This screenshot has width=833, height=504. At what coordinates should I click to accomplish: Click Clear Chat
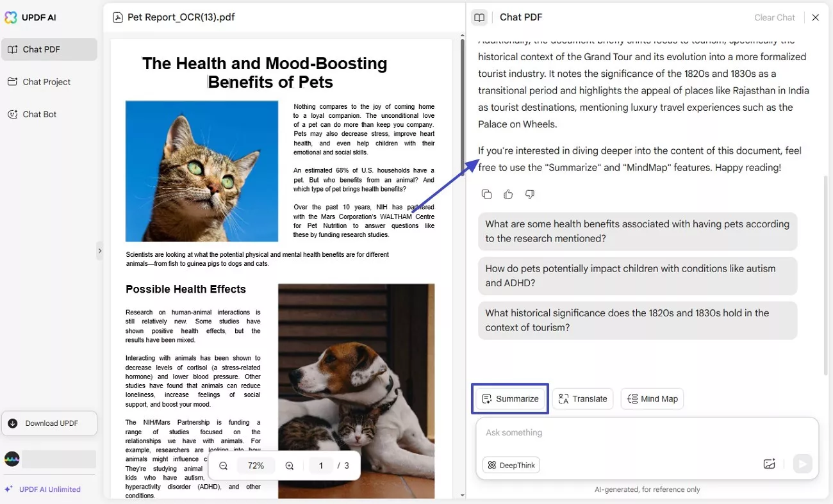pos(775,17)
